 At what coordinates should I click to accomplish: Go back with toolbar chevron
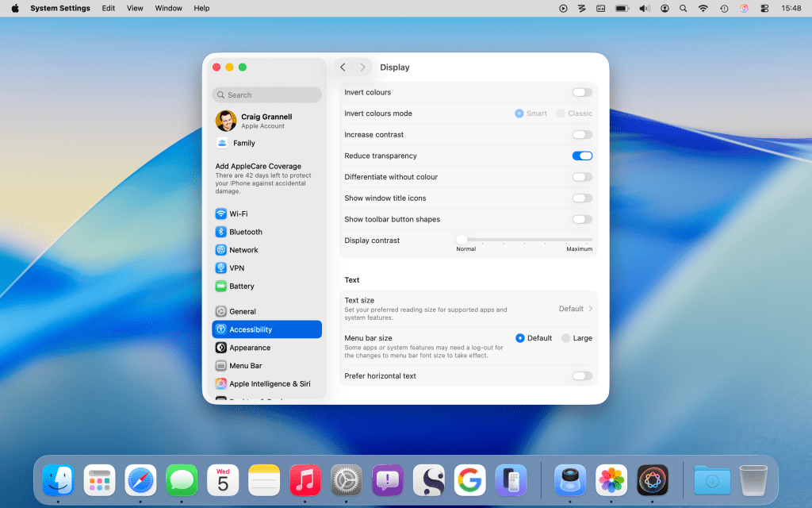343,67
